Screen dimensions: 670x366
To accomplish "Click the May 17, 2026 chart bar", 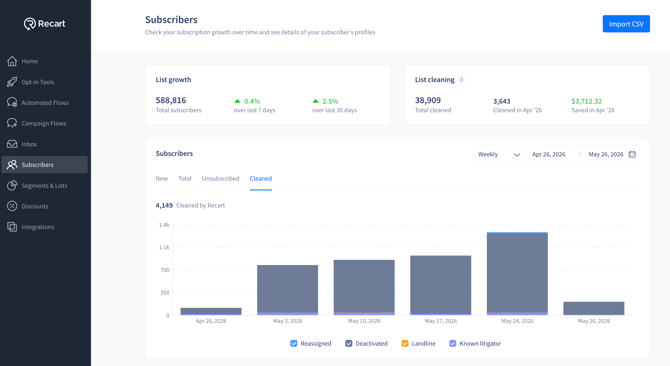I will tap(441, 285).
